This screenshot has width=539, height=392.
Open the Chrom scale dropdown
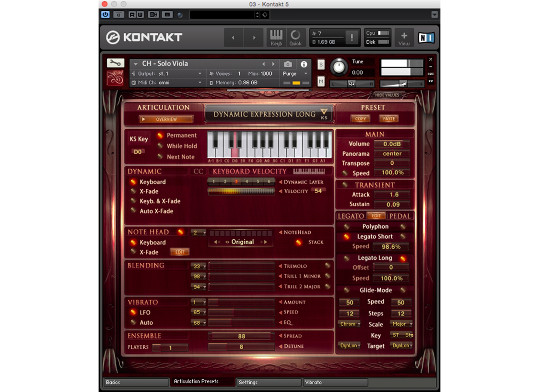(x=350, y=324)
